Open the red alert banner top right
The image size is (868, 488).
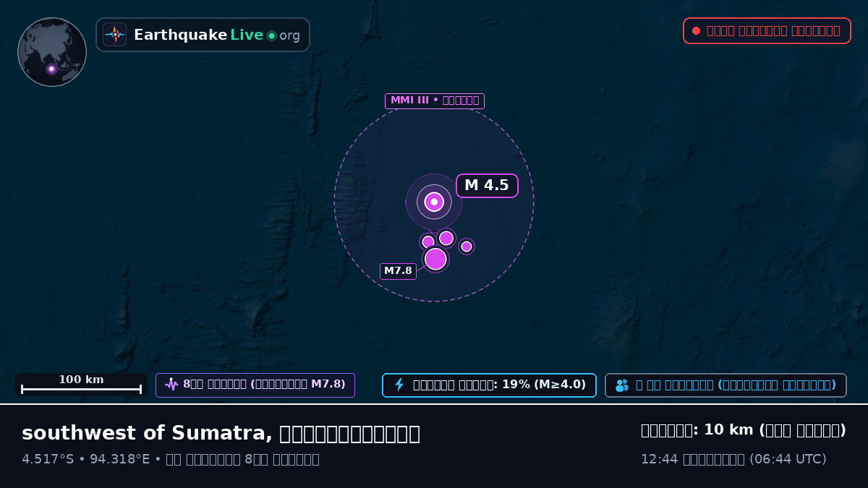(x=767, y=30)
